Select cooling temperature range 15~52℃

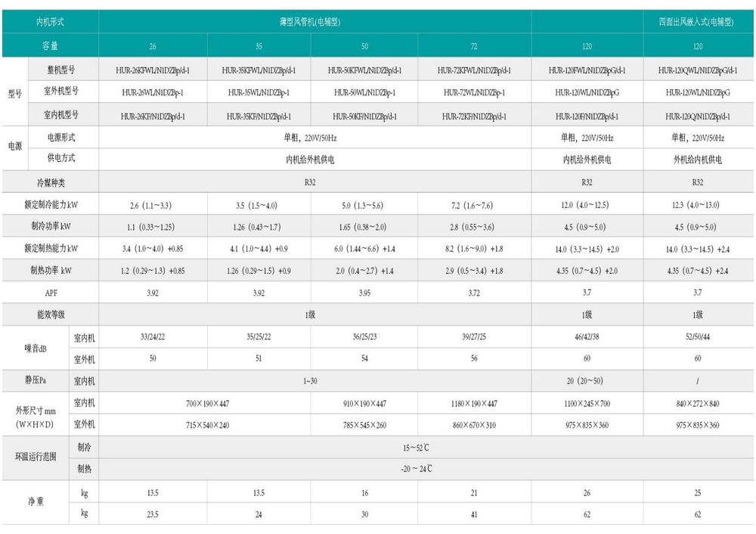(x=416, y=448)
